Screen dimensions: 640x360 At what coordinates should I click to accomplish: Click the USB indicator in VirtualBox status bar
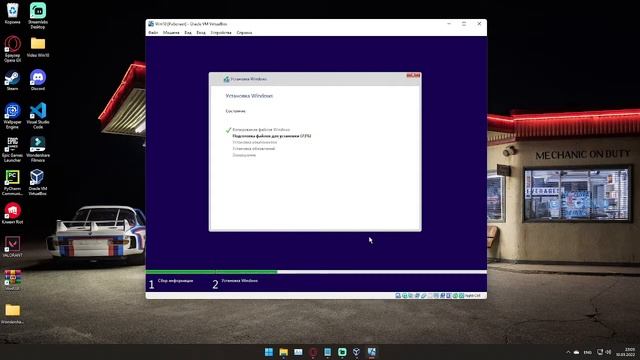(424, 296)
